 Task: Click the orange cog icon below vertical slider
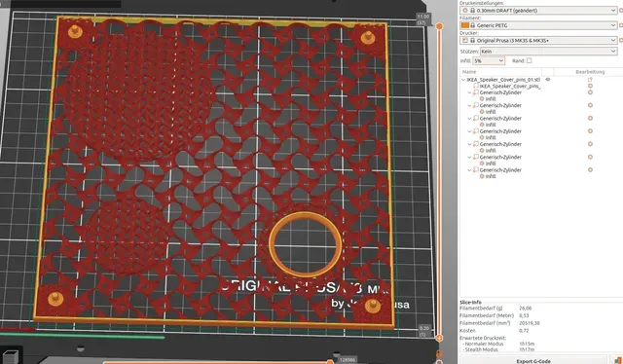pos(439,353)
